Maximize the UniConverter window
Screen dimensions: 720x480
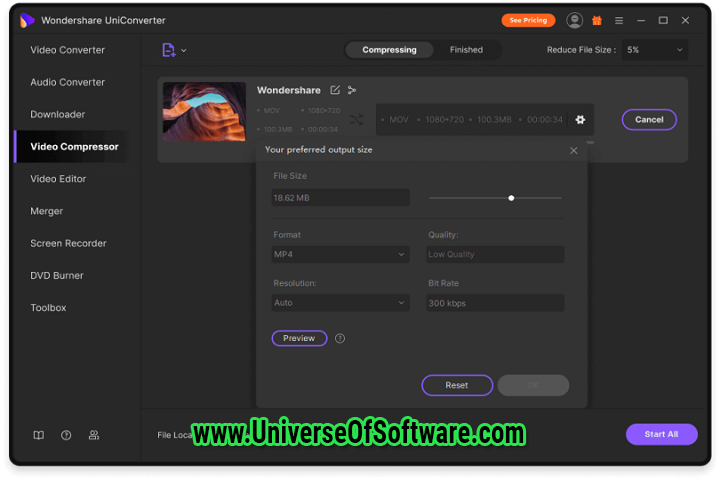(663, 20)
